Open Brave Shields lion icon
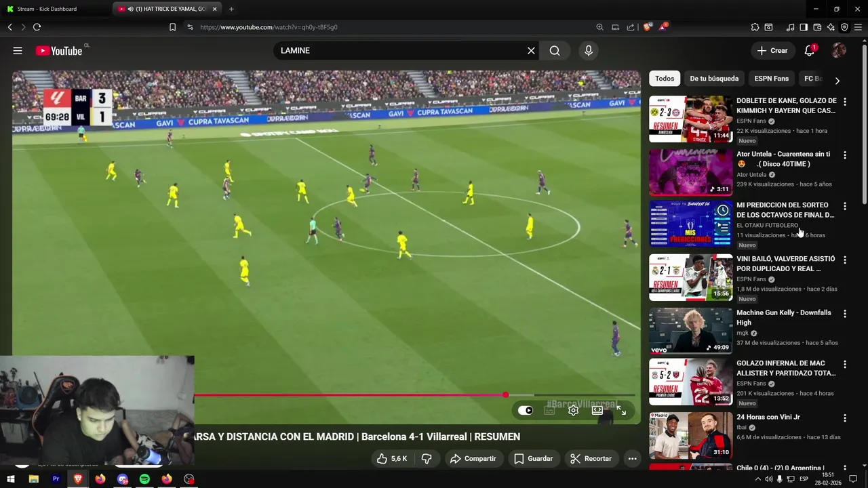Viewport: 868px width, 488px height. (x=648, y=27)
